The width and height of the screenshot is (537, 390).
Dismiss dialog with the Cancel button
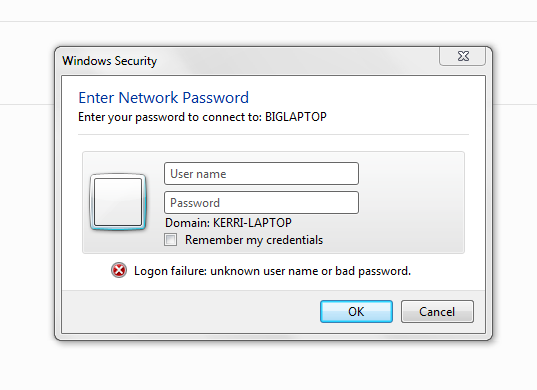click(437, 312)
